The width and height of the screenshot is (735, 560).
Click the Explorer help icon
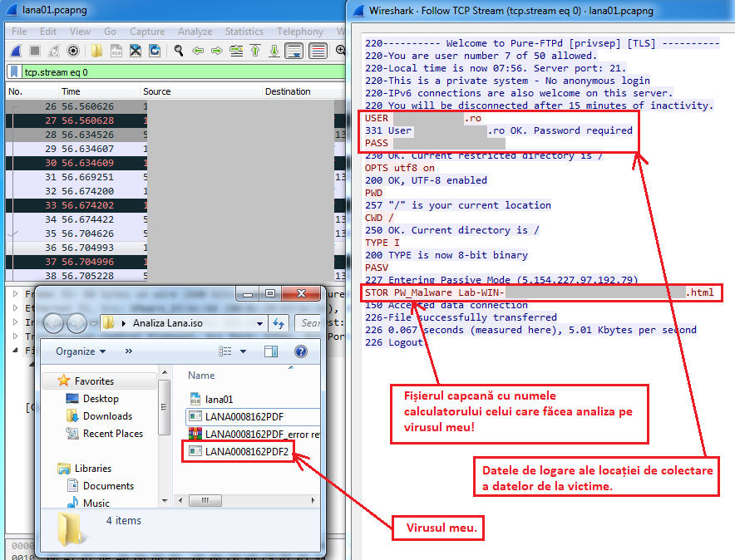pyautogui.click(x=301, y=351)
